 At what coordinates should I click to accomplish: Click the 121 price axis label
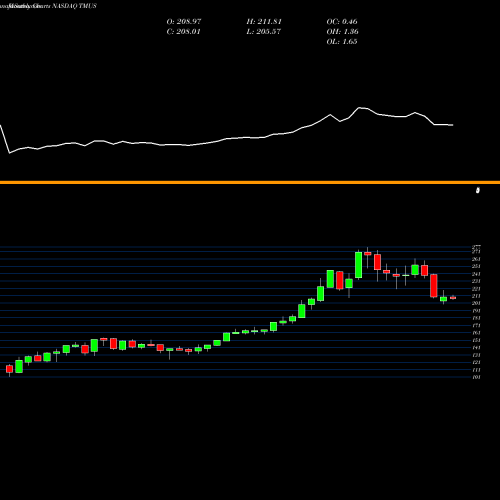click(x=476, y=362)
